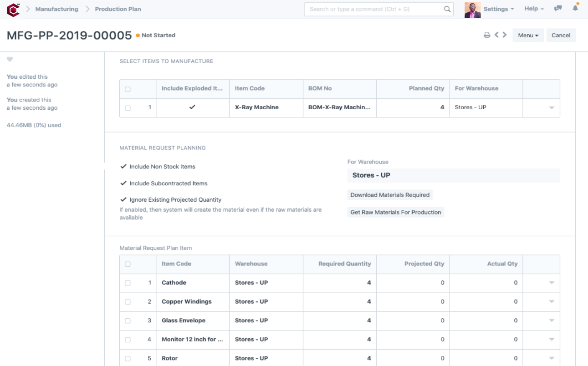Click the user profile avatar
This screenshot has width=588, height=366.
click(472, 9)
